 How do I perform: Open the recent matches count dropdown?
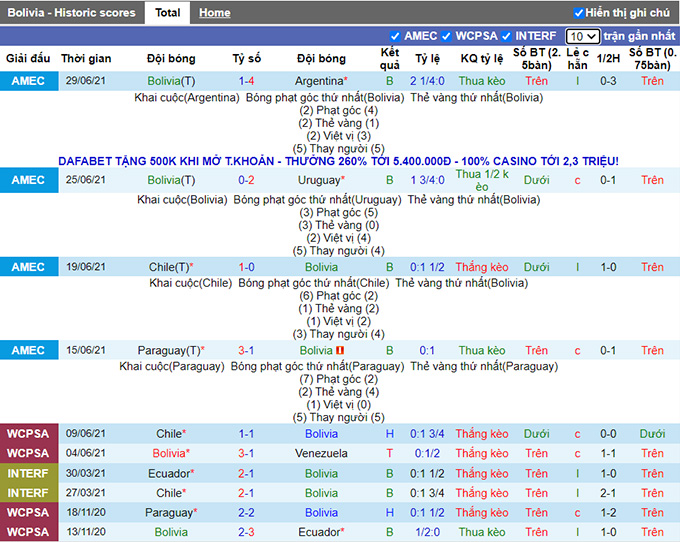(x=582, y=36)
